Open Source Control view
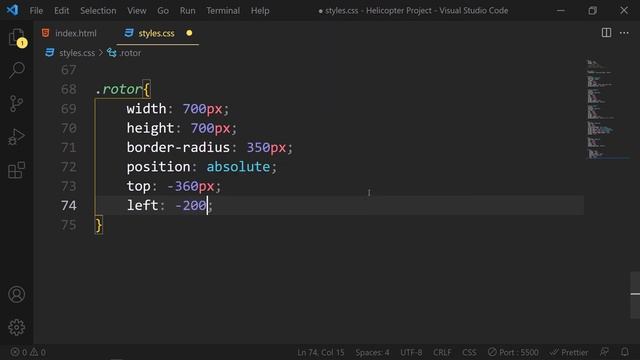Image resolution: width=640 pixels, height=360 pixels. pos(17,104)
